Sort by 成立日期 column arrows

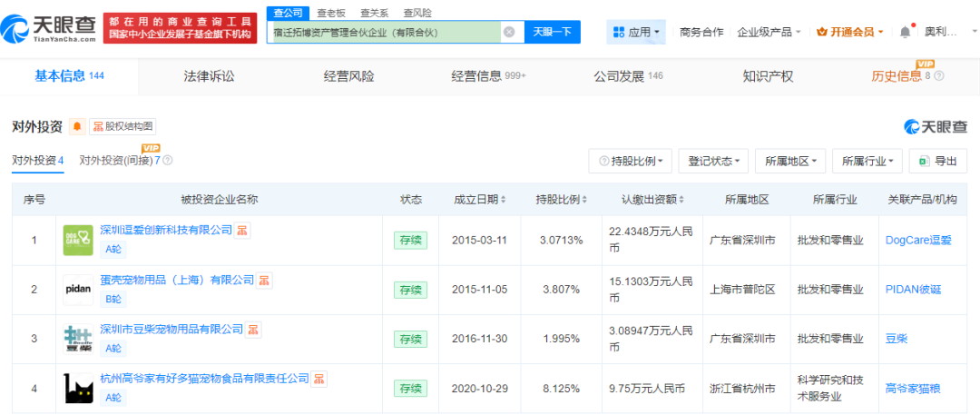coord(503,200)
